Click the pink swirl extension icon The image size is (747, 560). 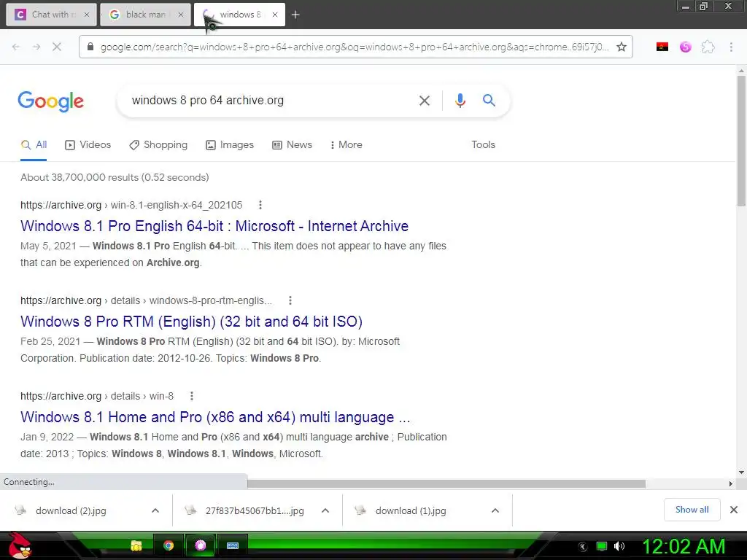coord(685,47)
